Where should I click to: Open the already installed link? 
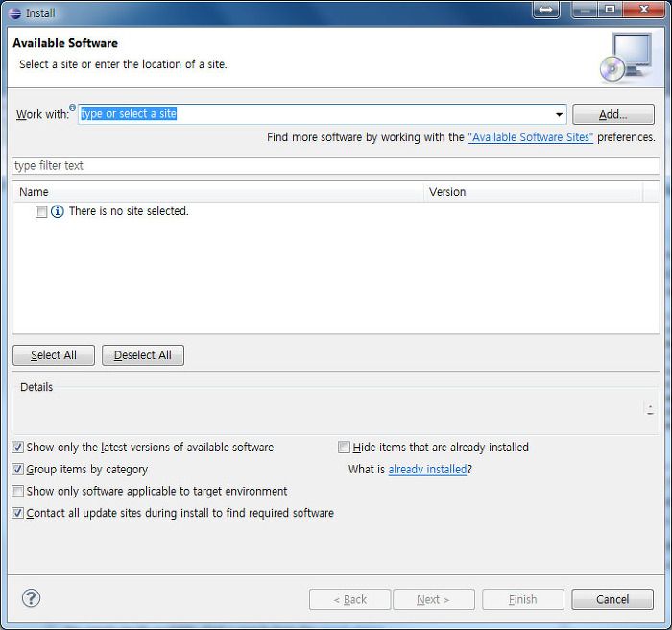pyautogui.click(x=427, y=470)
